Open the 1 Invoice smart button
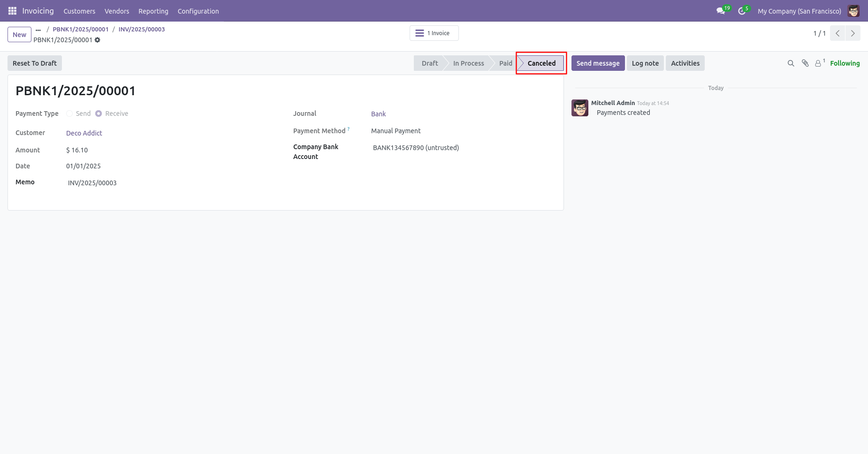This screenshot has width=868, height=454. (434, 33)
